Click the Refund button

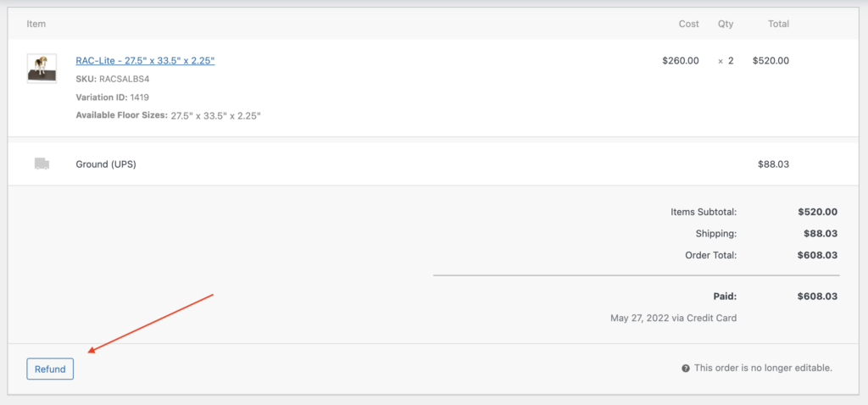(50, 369)
